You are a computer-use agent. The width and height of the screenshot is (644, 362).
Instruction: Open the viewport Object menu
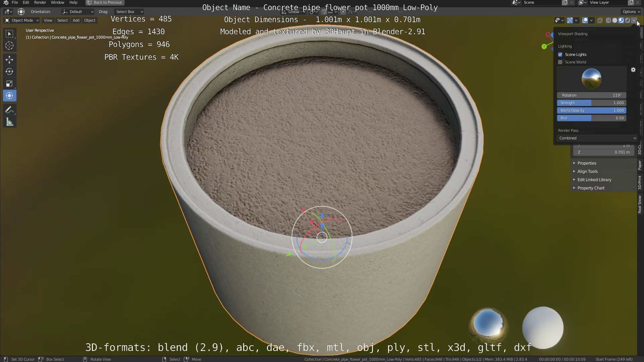click(90, 20)
